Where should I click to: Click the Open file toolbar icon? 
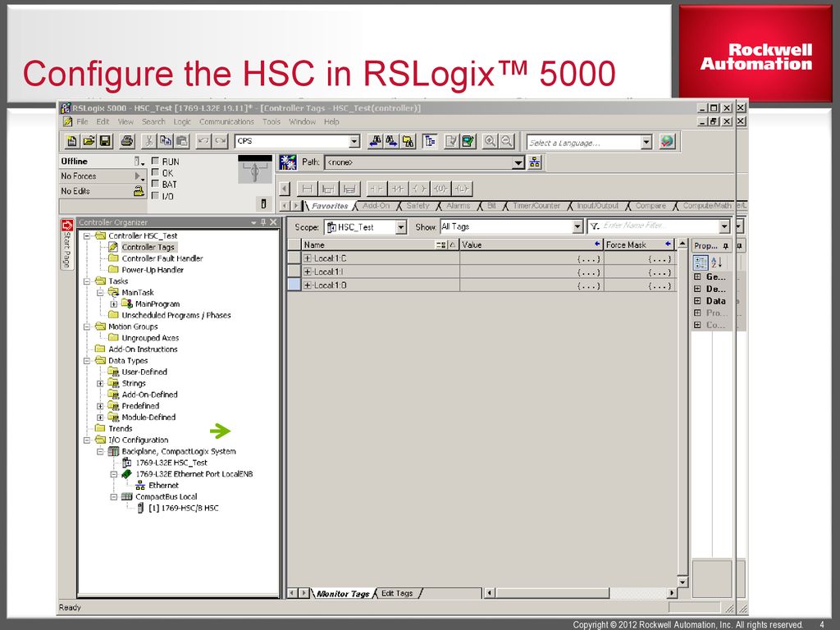click(x=89, y=141)
